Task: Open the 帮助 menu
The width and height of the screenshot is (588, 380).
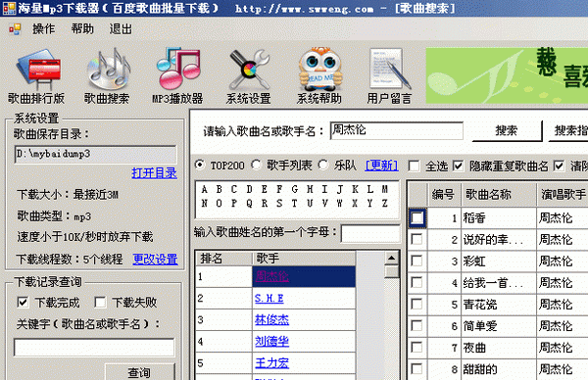Action: tap(82, 28)
